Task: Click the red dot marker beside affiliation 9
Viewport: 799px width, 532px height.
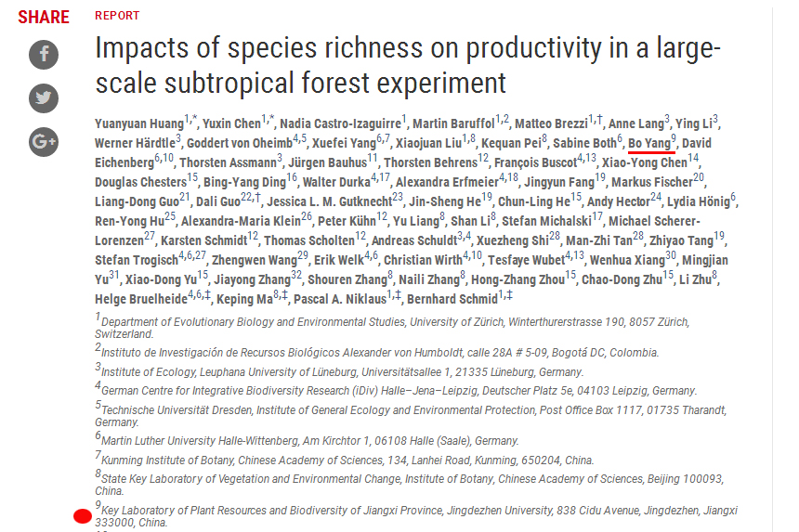Action: tap(83, 516)
